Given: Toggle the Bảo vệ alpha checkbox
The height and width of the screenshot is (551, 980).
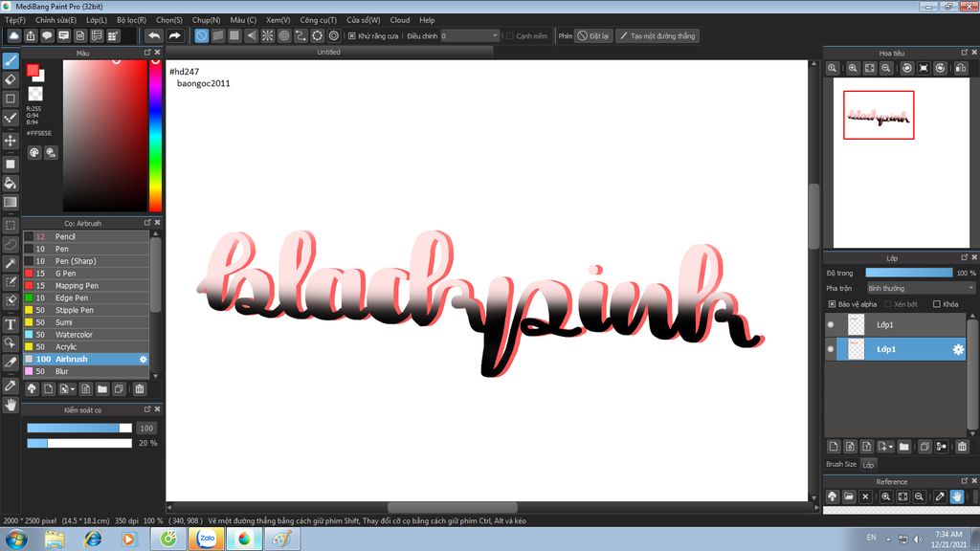Looking at the screenshot, I should coord(832,304).
